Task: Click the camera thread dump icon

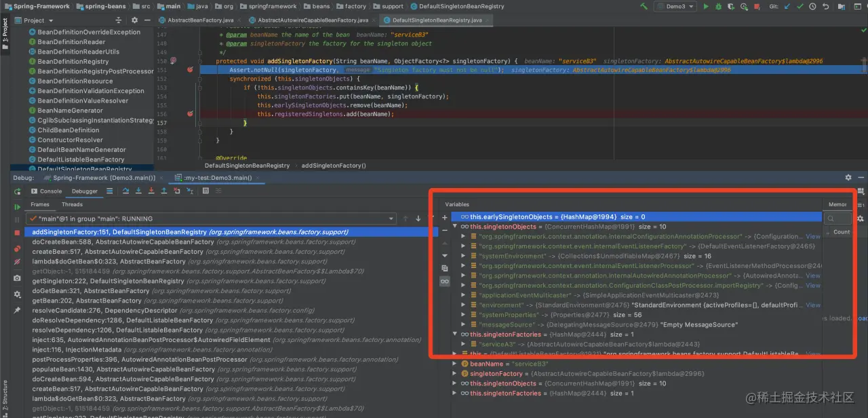Action: click(x=17, y=278)
